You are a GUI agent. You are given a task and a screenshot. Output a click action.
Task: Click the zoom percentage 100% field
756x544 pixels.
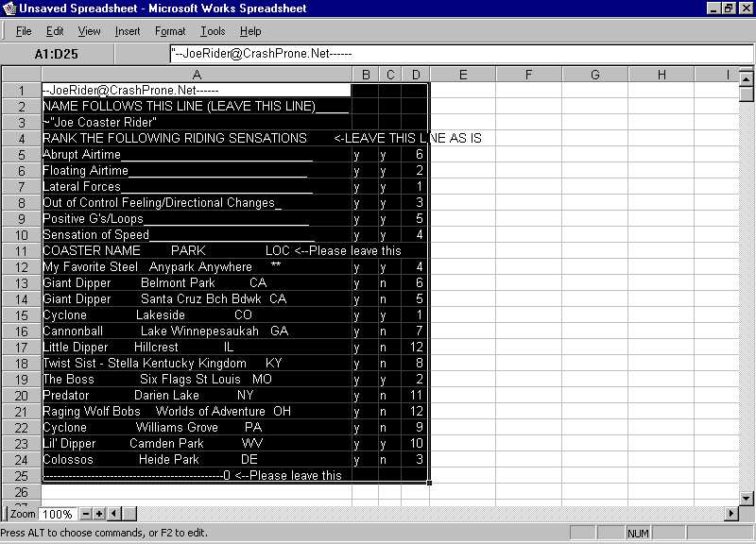58,514
